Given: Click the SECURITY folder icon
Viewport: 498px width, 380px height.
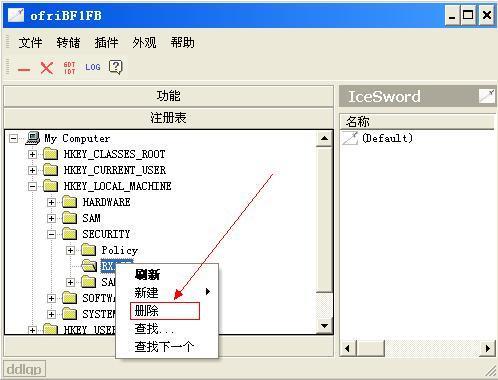Looking at the screenshot, I should tap(70, 234).
